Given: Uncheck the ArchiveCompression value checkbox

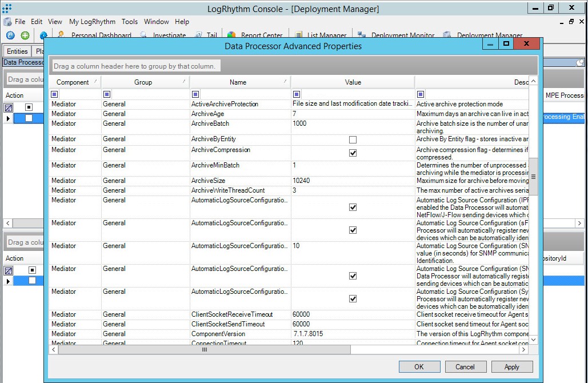Looking at the screenshot, I should click(x=353, y=153).
